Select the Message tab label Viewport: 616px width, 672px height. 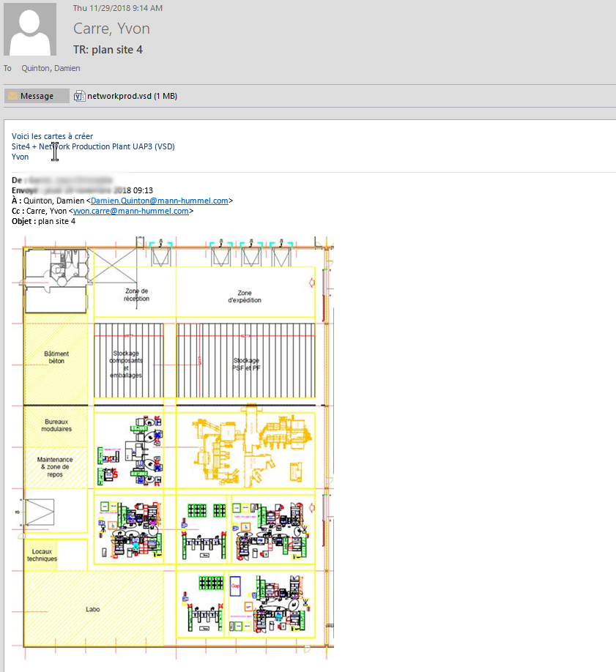37,96
